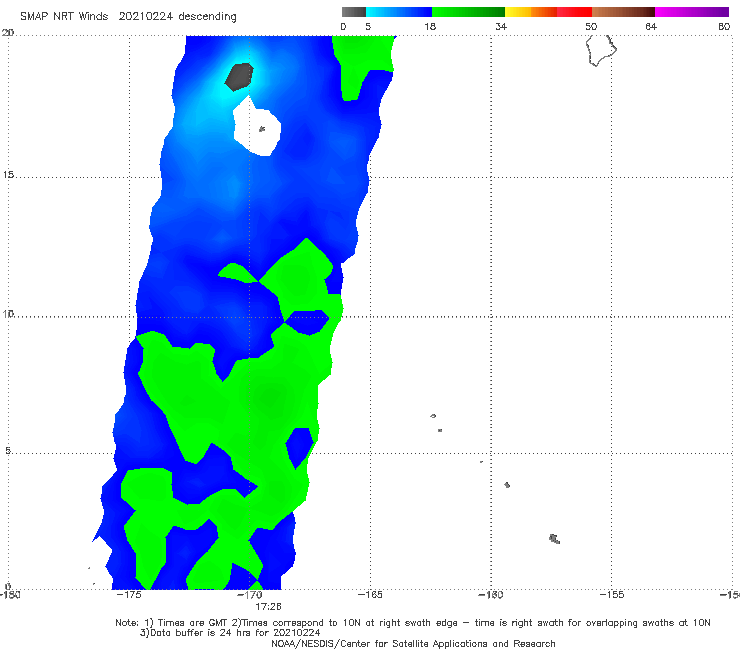Viewport: 740px width, 650px height.
Task: Click the yellow-to-red 34–50 color bar segment
Action: click(x=548, y=12)
